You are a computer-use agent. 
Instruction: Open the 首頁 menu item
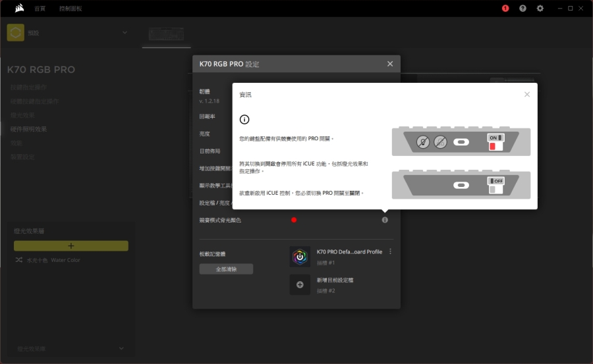click(40, 9)
